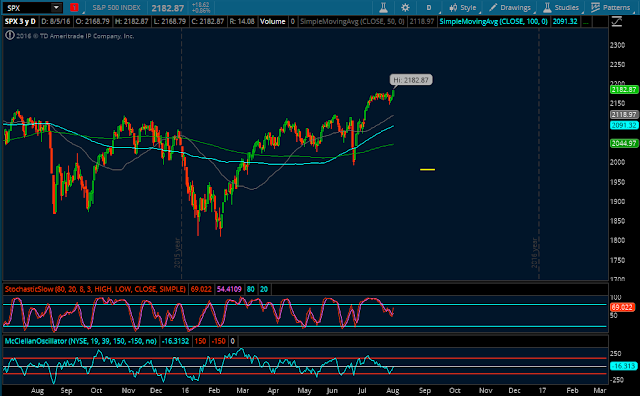Click the Aug label at time axis start

37,391
